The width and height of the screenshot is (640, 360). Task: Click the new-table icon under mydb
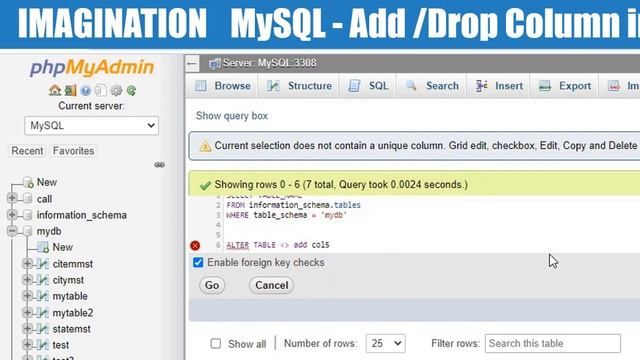point(43,247)
